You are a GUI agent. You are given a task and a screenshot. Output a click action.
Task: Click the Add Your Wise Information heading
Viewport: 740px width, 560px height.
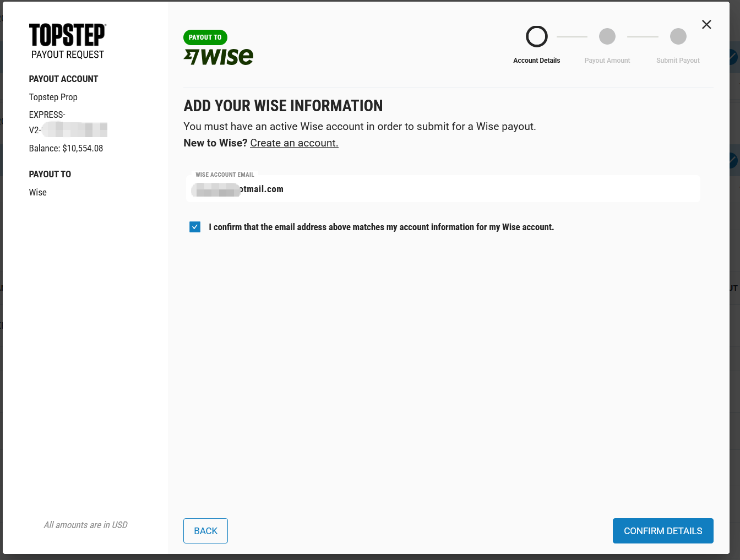coord(283,106)
